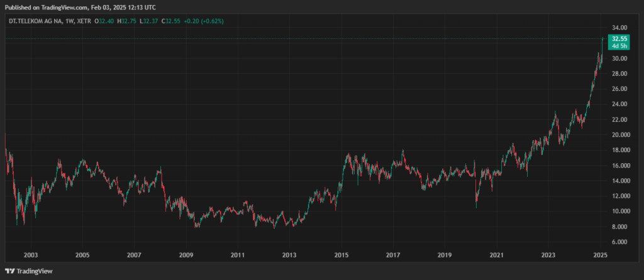
Task: Click the 2015 label on time axis
Action: click(341, 255)
